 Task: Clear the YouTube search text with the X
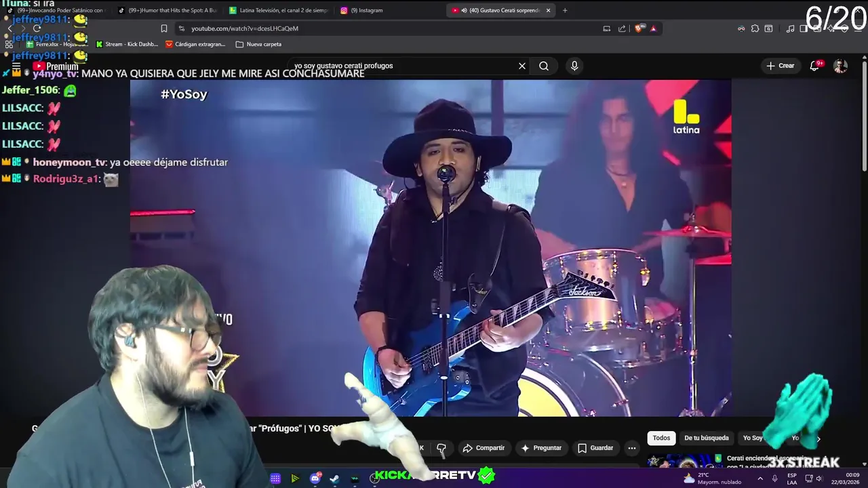522,66
